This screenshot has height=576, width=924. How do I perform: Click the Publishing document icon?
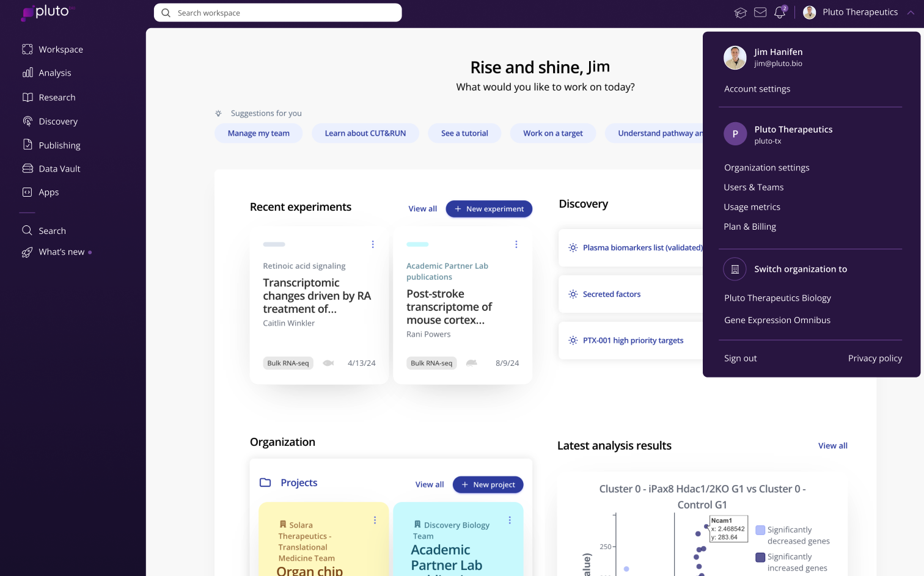coord(28,145)
